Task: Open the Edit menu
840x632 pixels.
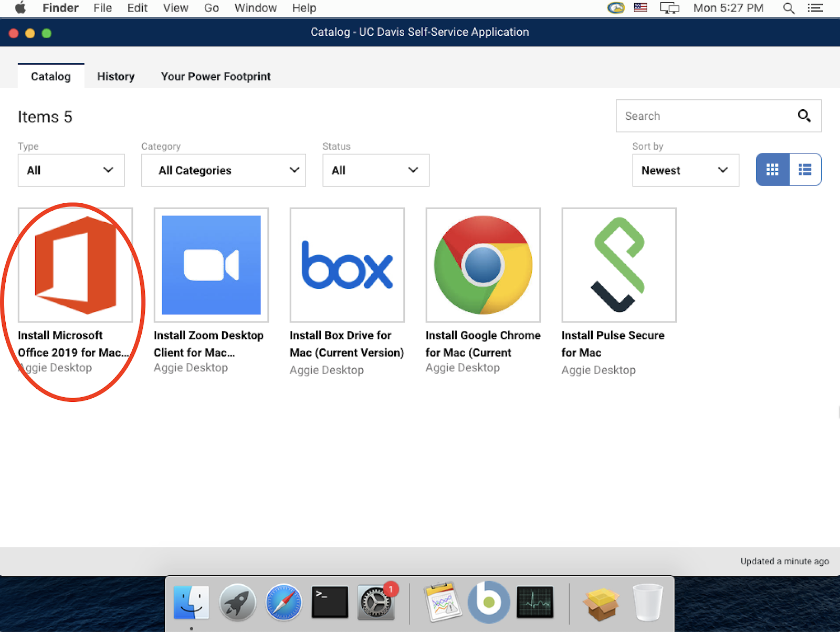Action: pyautogui.click(x=138, y=8)
